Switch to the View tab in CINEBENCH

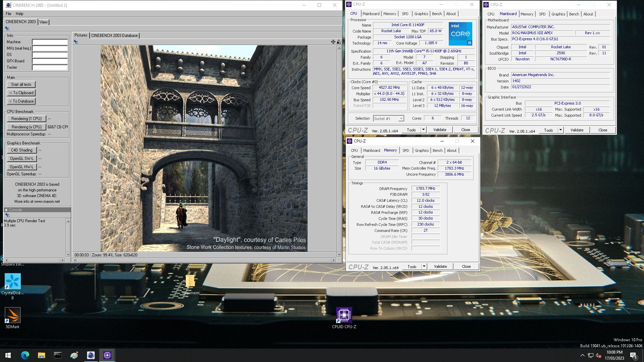click(44, 22)
